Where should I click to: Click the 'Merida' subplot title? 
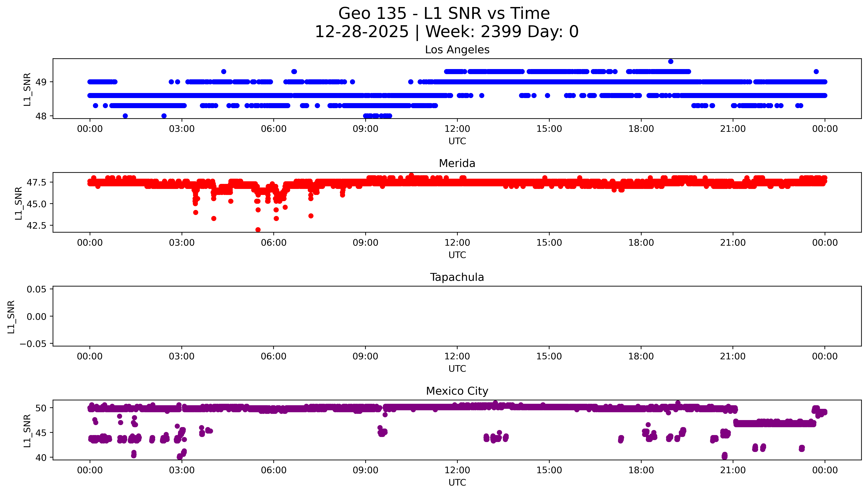(457, 164)
